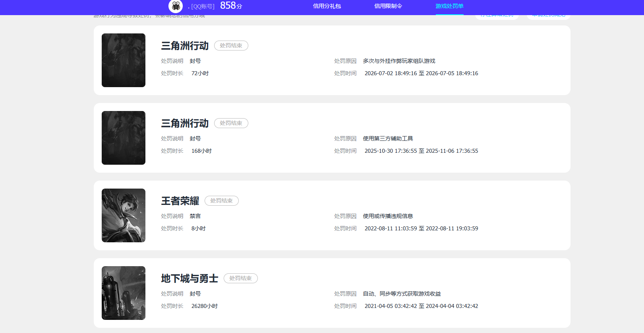
Task: Open thumbnail of 三角洲行动 72小时 ban card
Action: pyautogui.click(x=124, y=60)
